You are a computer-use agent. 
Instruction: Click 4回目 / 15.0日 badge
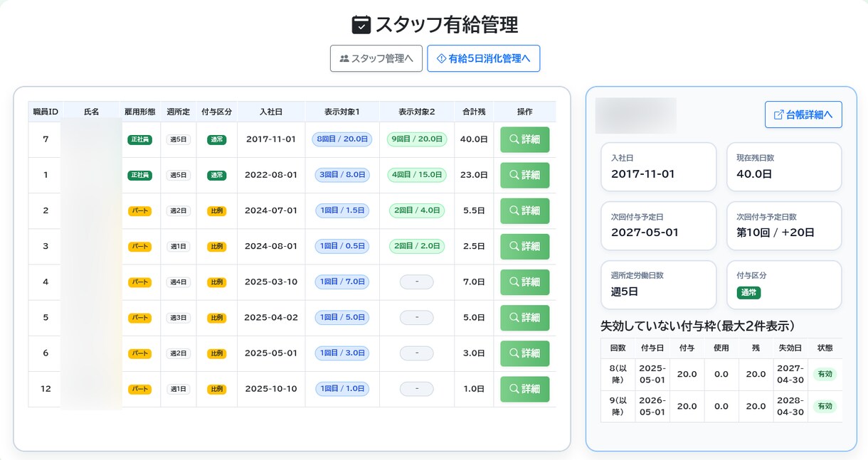click(417, 175)
